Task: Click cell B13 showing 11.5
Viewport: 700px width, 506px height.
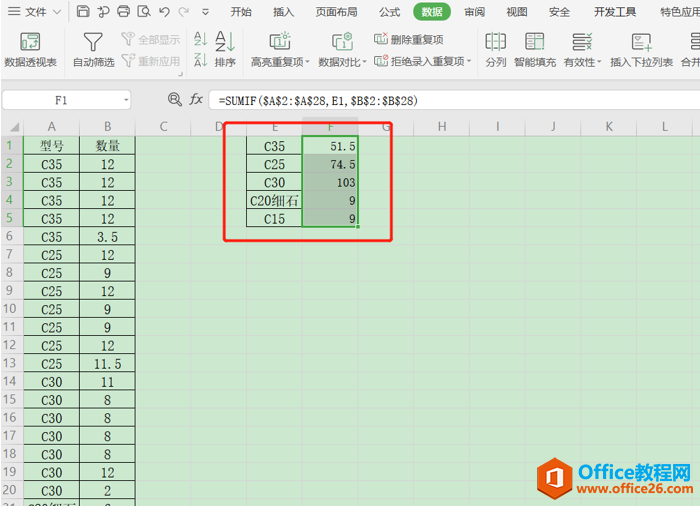Action: (108, 364)
